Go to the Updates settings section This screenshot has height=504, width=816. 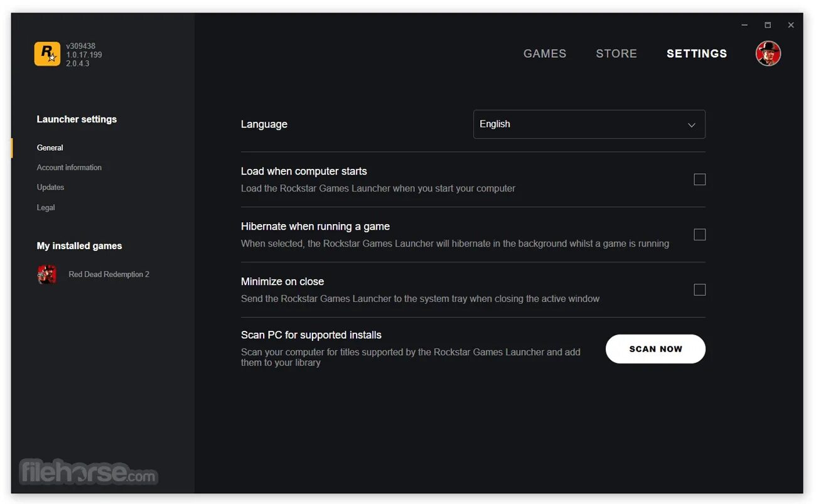[50, 188]
